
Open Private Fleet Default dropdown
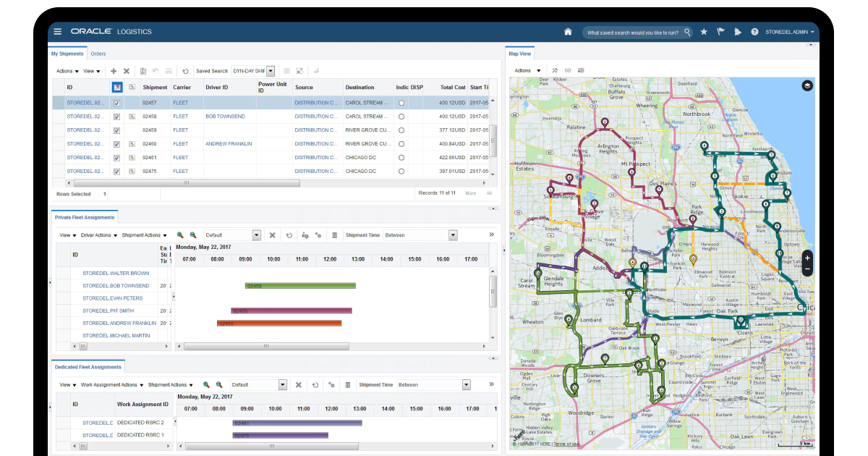click(x=257, y=235)
